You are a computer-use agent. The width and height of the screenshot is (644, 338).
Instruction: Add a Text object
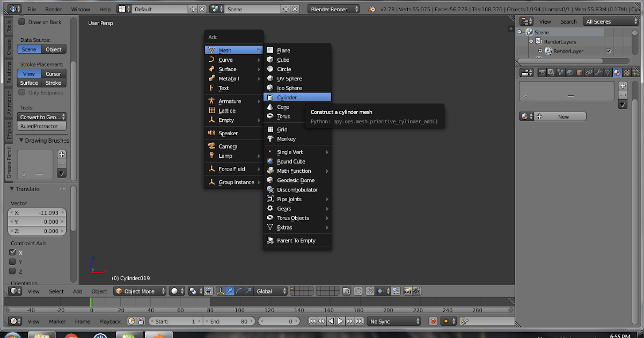[x=233, y=88]
